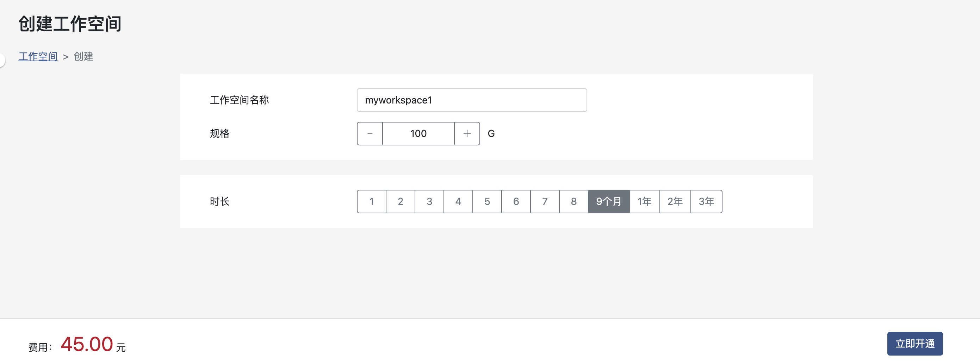This screenshot has height=364, width=980.
Task: Click the 创建 breadcrumb item
Action: click(83, 56)
